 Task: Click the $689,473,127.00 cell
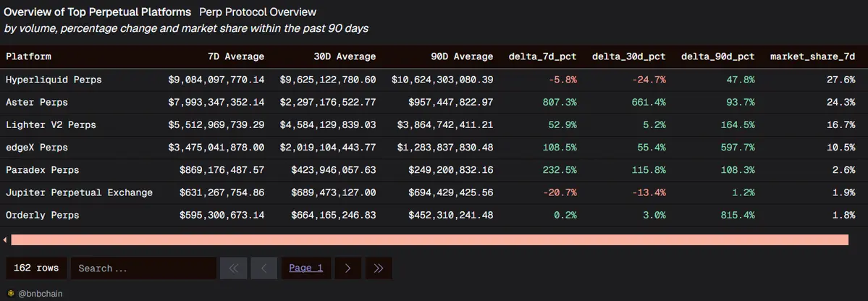334,192
